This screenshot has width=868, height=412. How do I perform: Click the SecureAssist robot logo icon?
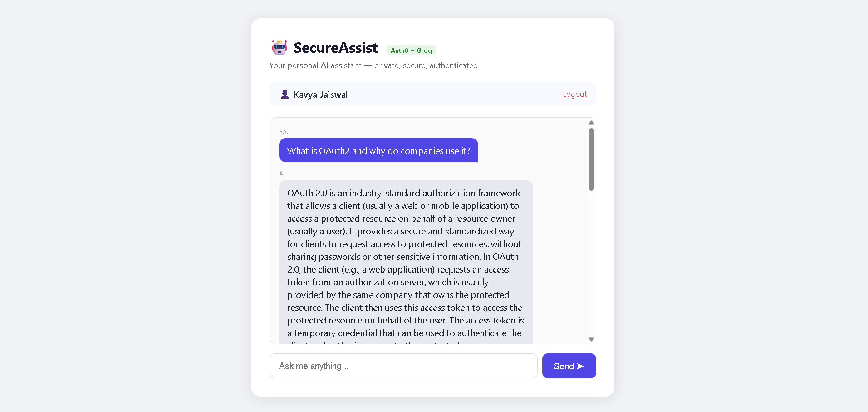point(280,47)
